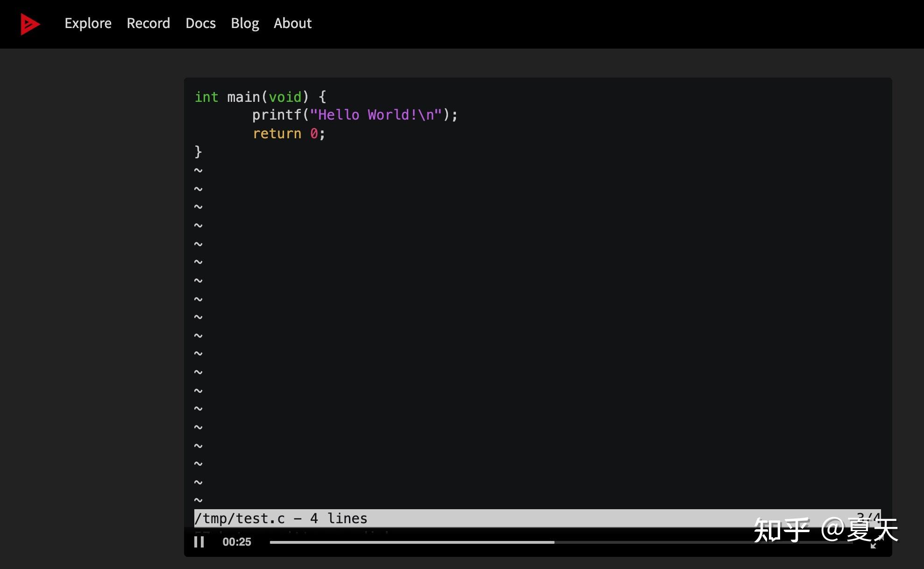This screenshot has width=924, height=569.
Task: Click the 00:25 elapsed time display
Action: pos(237,542)
